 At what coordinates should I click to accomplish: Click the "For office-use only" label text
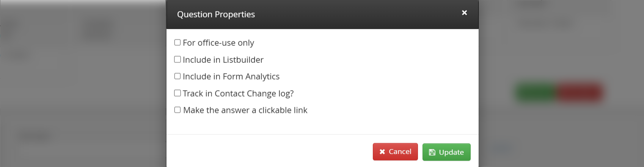point(218,43)
